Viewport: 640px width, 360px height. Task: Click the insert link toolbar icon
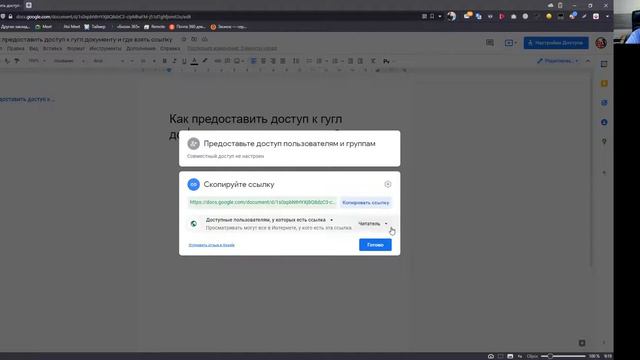(x=218, y=61)
